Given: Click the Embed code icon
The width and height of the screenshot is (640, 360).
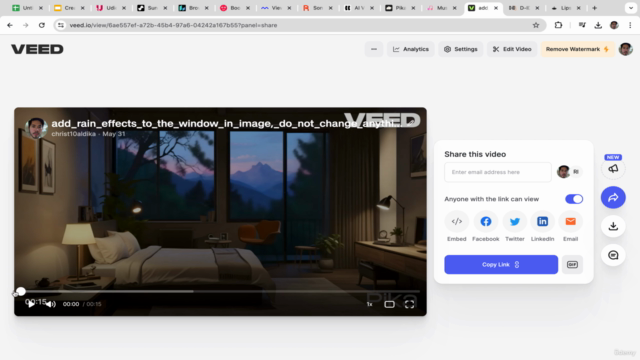Looking at the screenshot, I should point(456,221).
